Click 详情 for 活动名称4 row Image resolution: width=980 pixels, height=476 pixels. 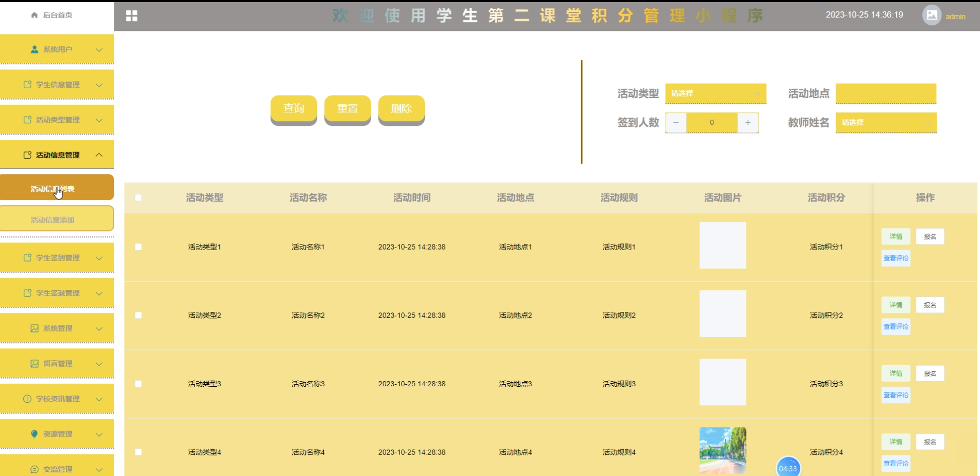pyautogui.click(x=896, y=442)
